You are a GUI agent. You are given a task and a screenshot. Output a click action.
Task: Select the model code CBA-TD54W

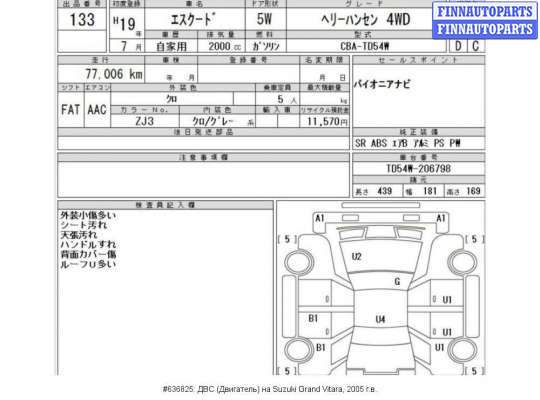tap(365, 46)
